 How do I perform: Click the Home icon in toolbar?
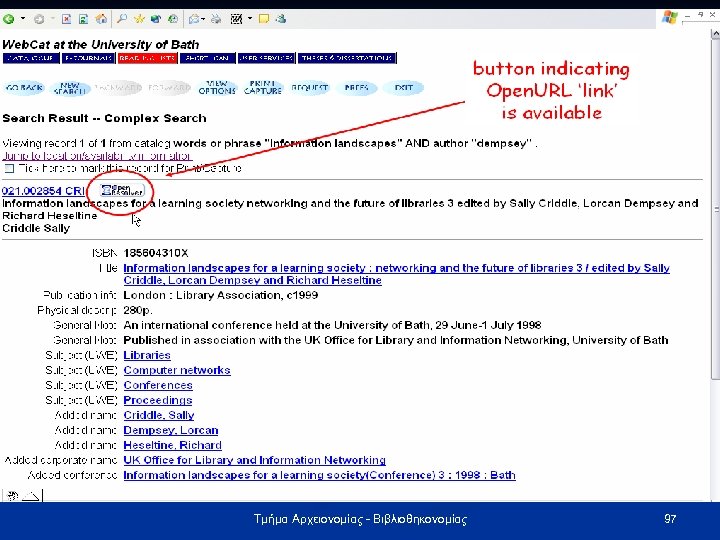click(x=101, y=19)
